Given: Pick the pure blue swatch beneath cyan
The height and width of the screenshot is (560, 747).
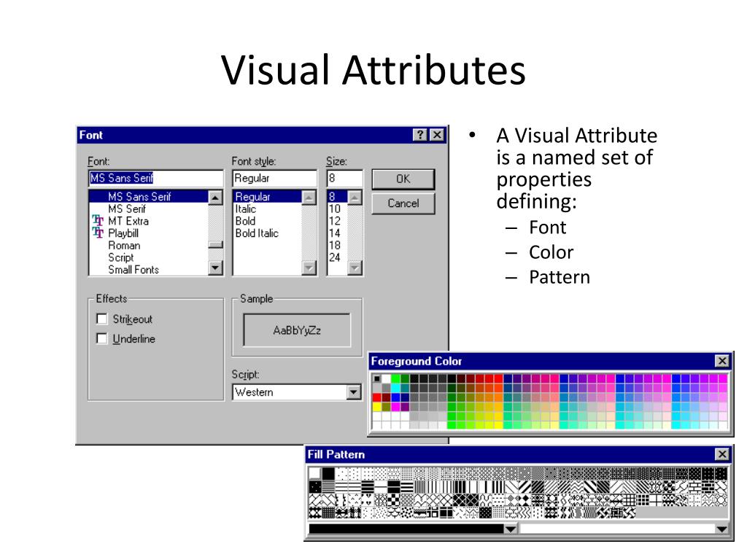Looking at the screenshot, I should coord(395,397).
